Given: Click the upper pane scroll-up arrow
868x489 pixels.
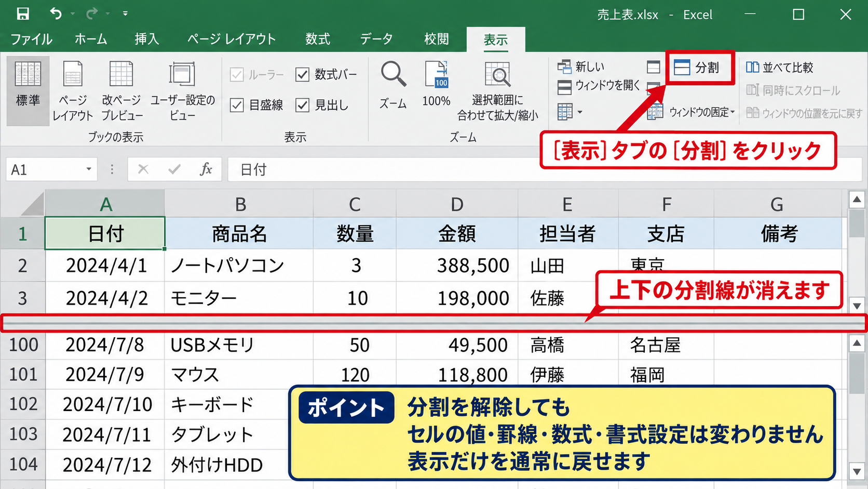Looking at the screenshot, I should click(x=857, y=199).
